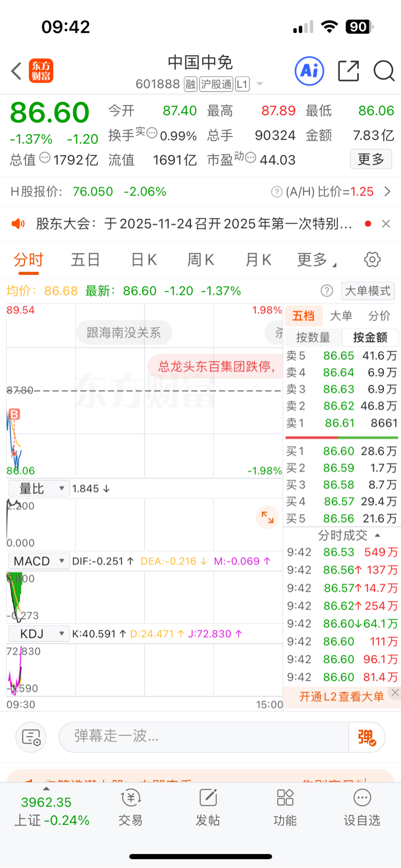Tap the B buy marker on chart

(x=14, y=414)
